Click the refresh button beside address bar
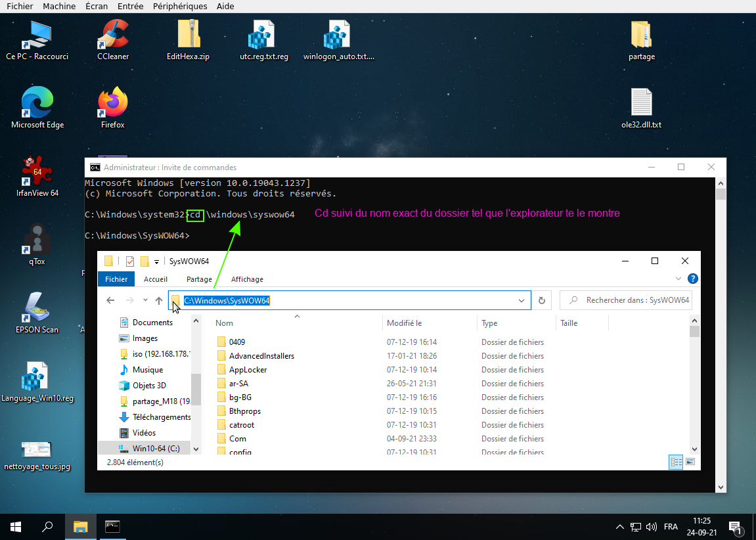 pyautogui.click(x=542, y=300)
